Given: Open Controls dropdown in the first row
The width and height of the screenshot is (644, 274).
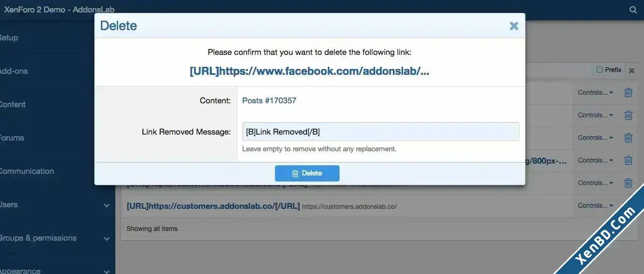Looking at the screenshot, I should point(595,93).
